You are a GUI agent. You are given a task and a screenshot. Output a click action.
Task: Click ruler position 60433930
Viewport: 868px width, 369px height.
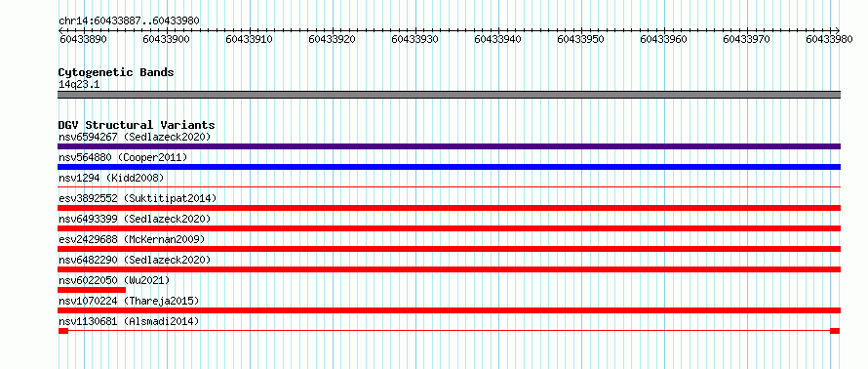point(415,39)
